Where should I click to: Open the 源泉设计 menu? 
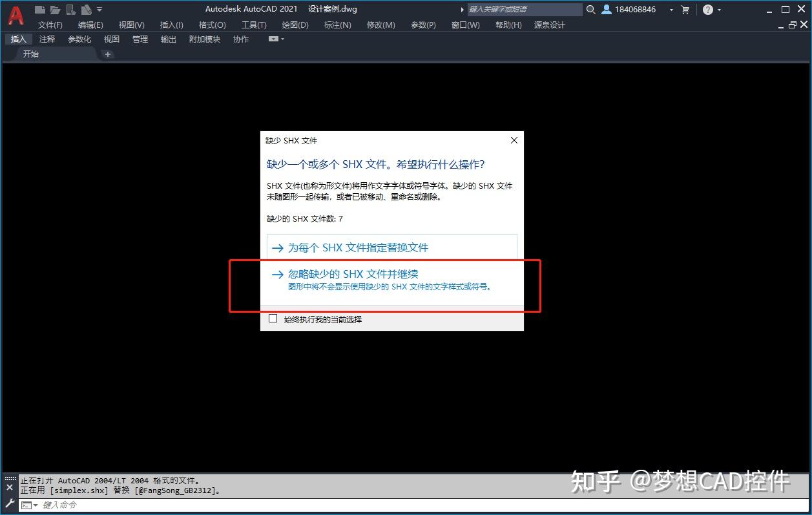[x=549, y=25]
